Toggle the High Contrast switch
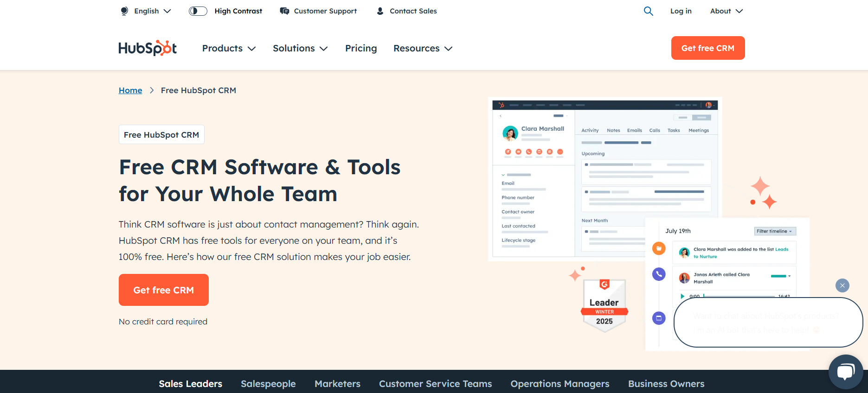 (198, 11)
